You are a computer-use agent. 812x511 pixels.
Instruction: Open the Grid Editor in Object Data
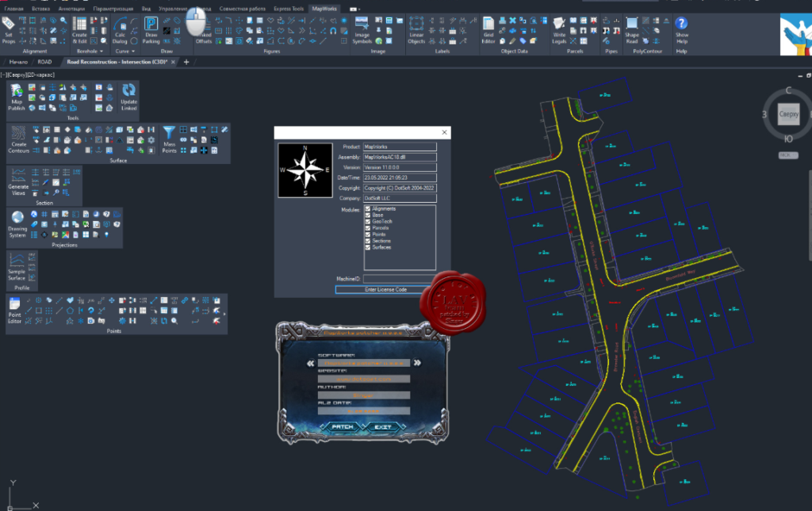pyautogui.click(x=488, y=30)
